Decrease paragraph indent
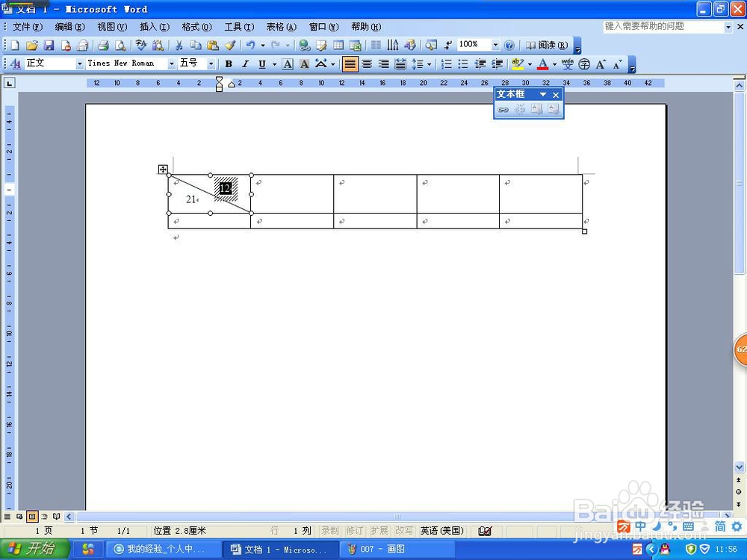The height and width of the screenshot is (560, 747). (480, 63)
